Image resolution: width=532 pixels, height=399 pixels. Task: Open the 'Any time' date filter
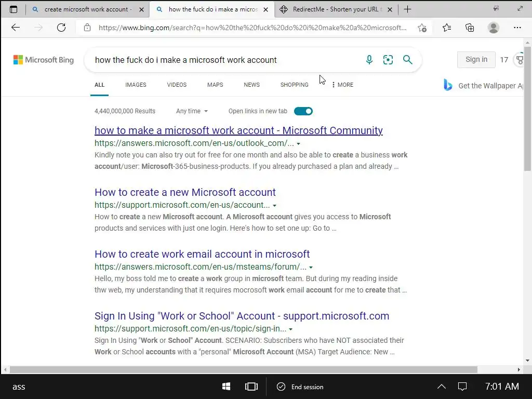point(192,111)
